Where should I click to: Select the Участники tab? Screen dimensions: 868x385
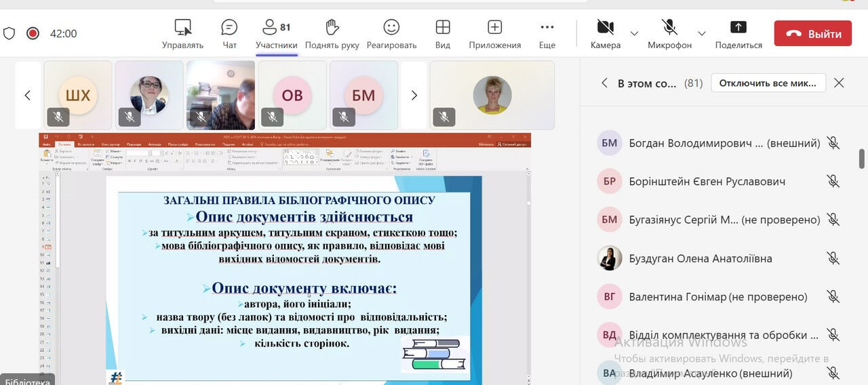(x=276, y=33)
